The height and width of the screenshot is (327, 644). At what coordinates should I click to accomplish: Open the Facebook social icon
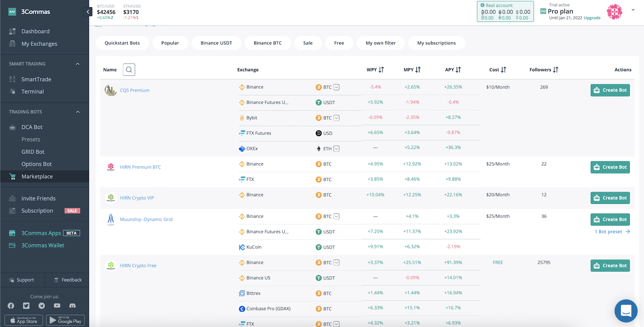click(x=11, y=306)
